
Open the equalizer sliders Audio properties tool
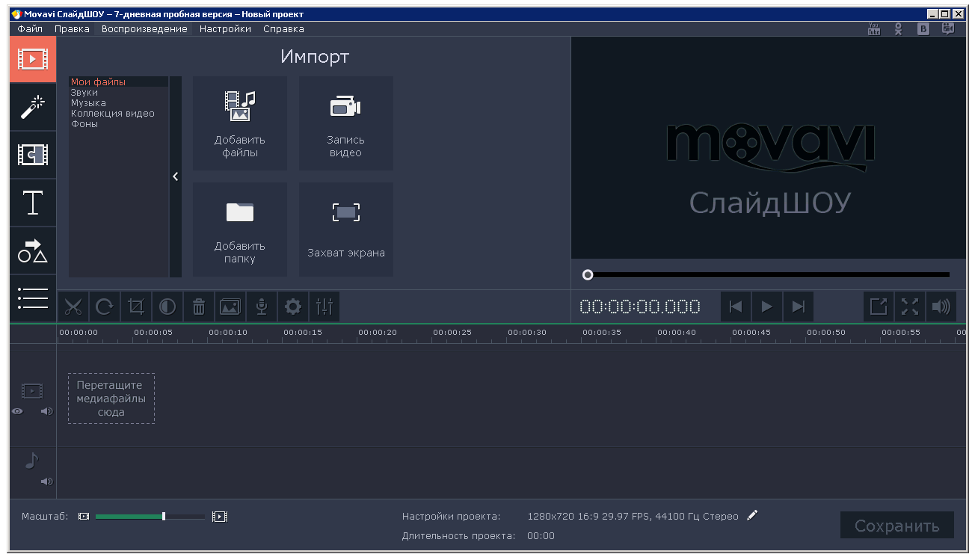pos(325,307)
